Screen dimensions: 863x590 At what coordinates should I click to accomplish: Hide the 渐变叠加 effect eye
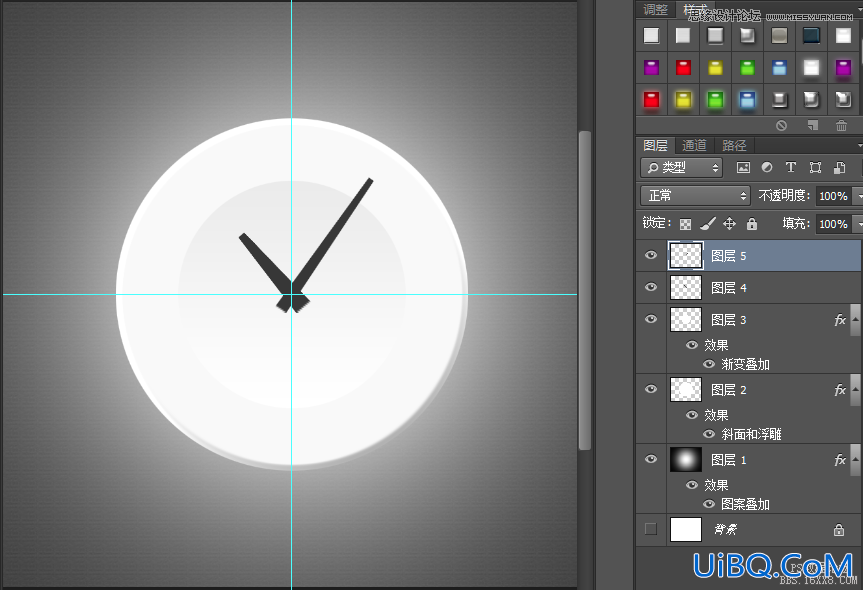pyautogui.click(x=709, y=364)
